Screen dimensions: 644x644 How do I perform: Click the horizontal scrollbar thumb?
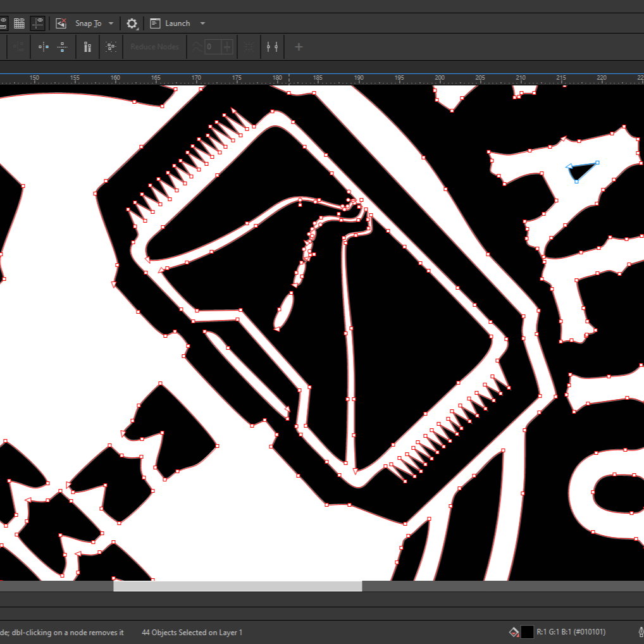[x=237, y=586]
